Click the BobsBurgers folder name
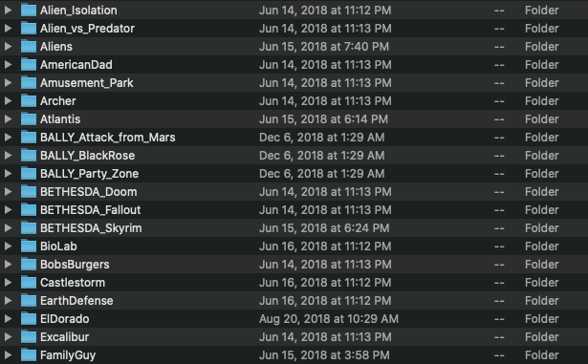588x364 pixels. click(x=75, y=265)
